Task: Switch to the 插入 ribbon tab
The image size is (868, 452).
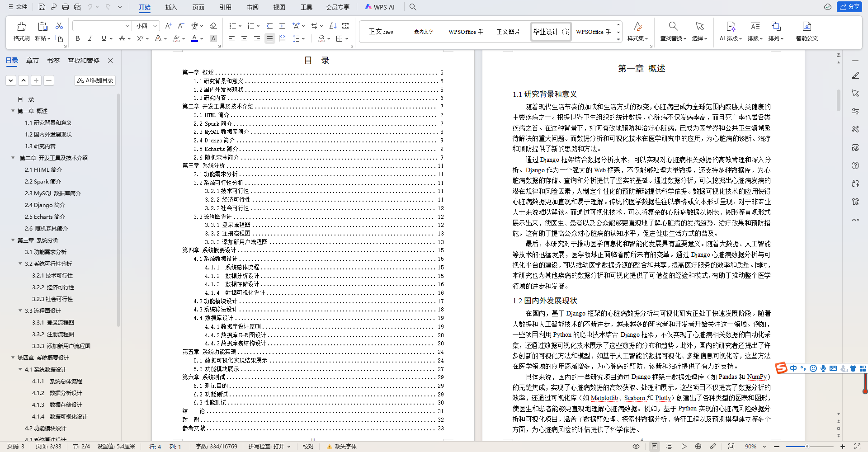Action: point(171,7)
